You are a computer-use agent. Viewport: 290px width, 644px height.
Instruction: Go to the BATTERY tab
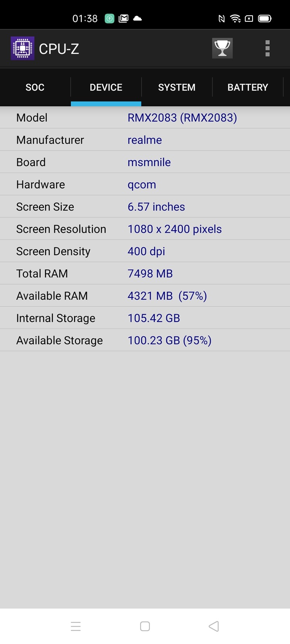[x=248, y=87]
